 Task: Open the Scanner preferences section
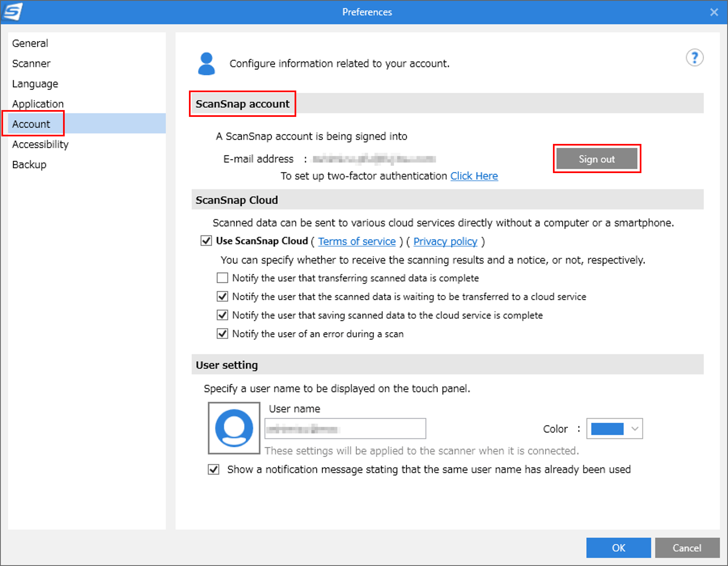point(87,63)
